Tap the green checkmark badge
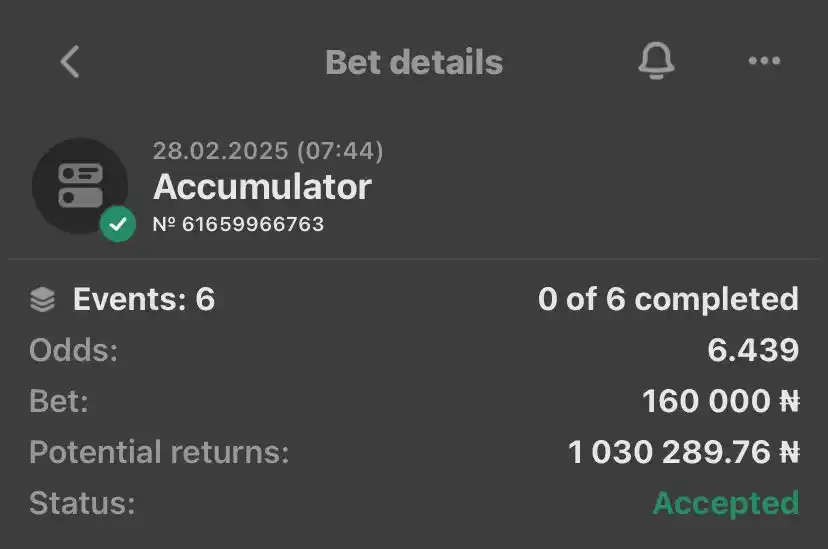The image size is (828, 549). (x=118, y=224)
